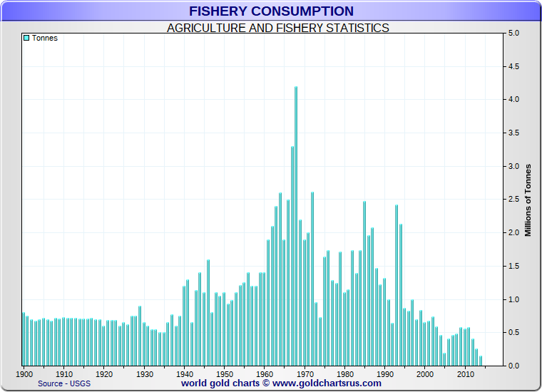542x392 pixels.
Task: Click the y-axis value 2.5
Action: pos(513,200)
